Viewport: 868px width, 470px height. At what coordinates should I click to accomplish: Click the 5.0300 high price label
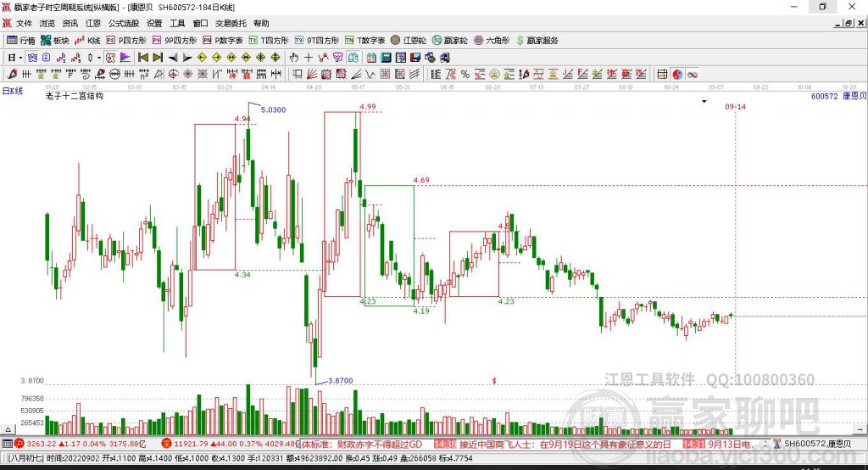tap(274, 109)
